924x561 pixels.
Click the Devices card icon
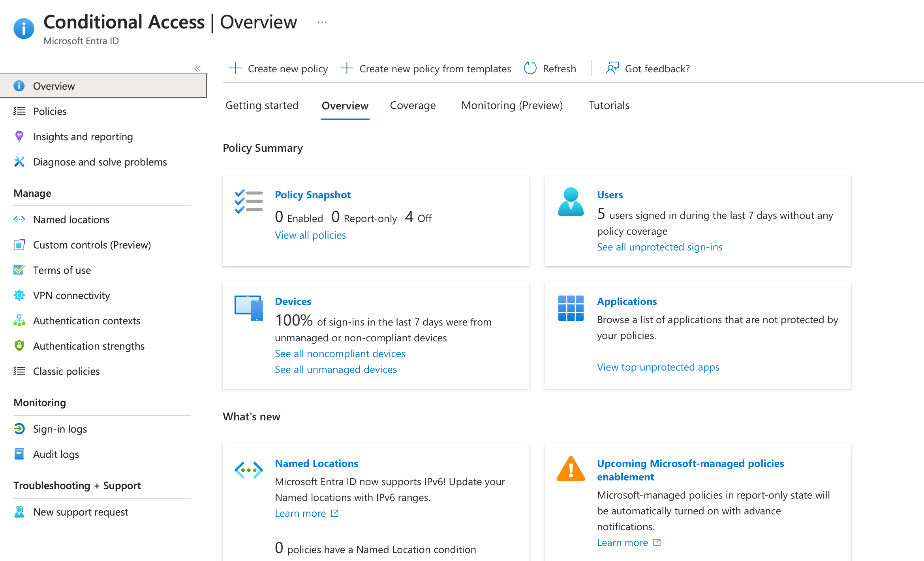pos(249,308)
